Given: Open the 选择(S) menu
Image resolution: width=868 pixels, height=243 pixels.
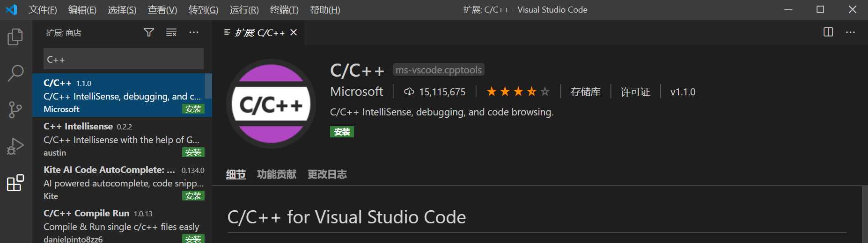Looking at the screenshot, I should 122,10.
